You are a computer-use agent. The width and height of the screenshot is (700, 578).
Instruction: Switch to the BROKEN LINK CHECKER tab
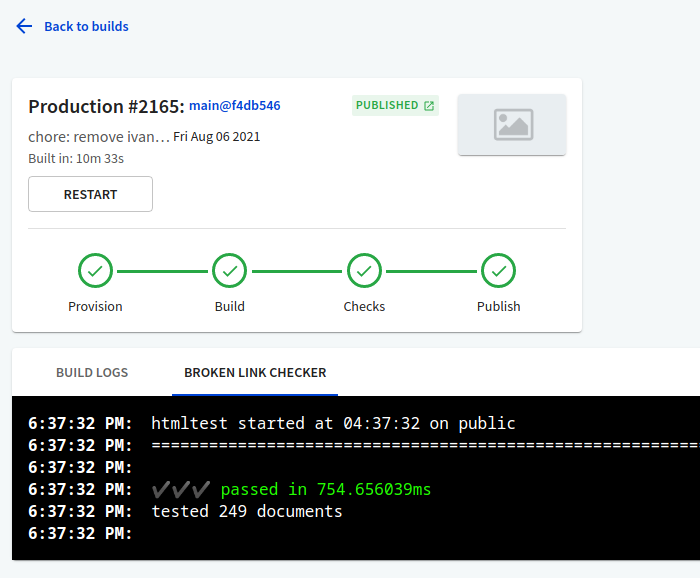point(255,373)
